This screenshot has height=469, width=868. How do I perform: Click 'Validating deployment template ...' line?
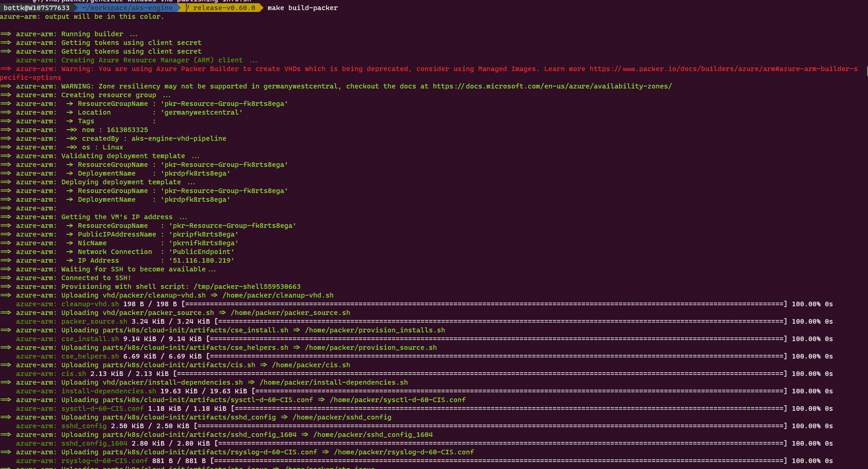coord(131,156)
